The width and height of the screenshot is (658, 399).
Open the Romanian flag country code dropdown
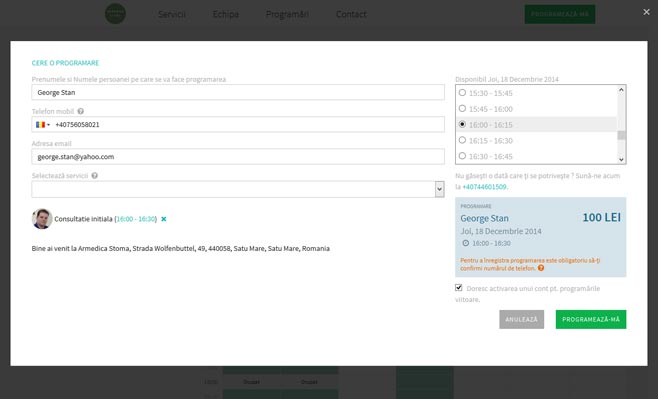pyautogui.click(x=43, y=125)
